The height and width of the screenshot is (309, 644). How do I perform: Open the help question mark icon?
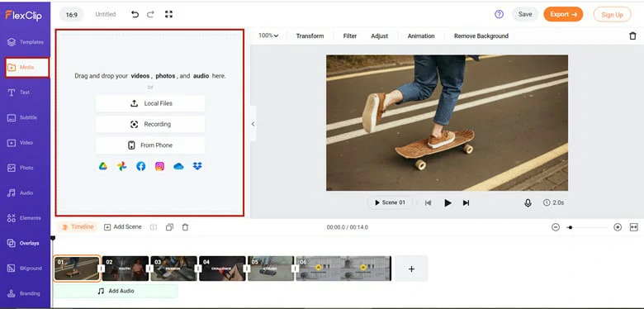(499, 14)
